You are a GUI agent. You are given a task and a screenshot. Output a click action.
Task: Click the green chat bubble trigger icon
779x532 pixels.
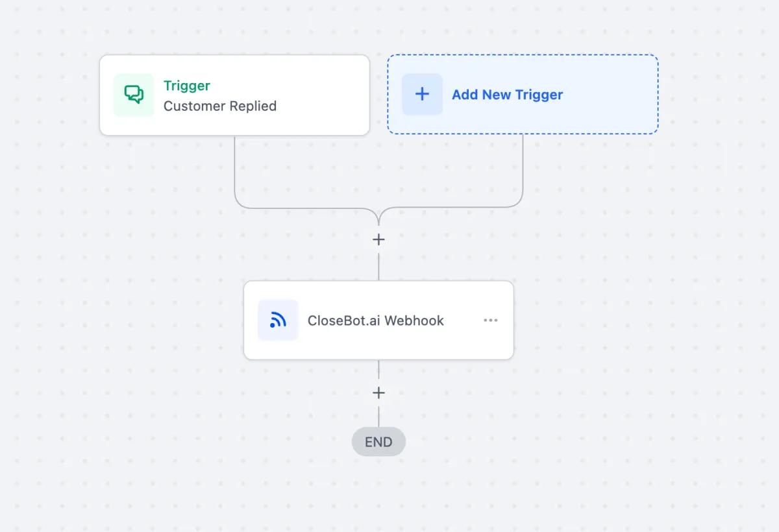pos(134,95)
